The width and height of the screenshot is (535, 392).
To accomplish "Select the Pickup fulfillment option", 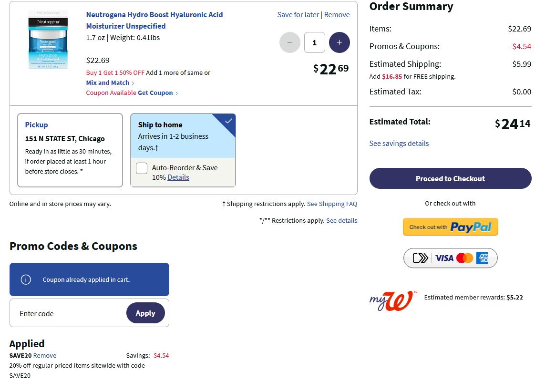I will (x=70, y=150).
